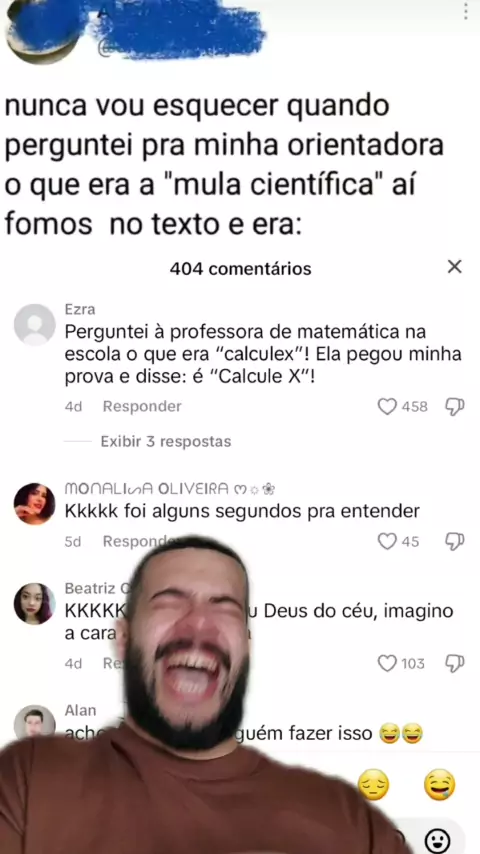Like Beatriz's comment with 103 likes

pos(387,663)
